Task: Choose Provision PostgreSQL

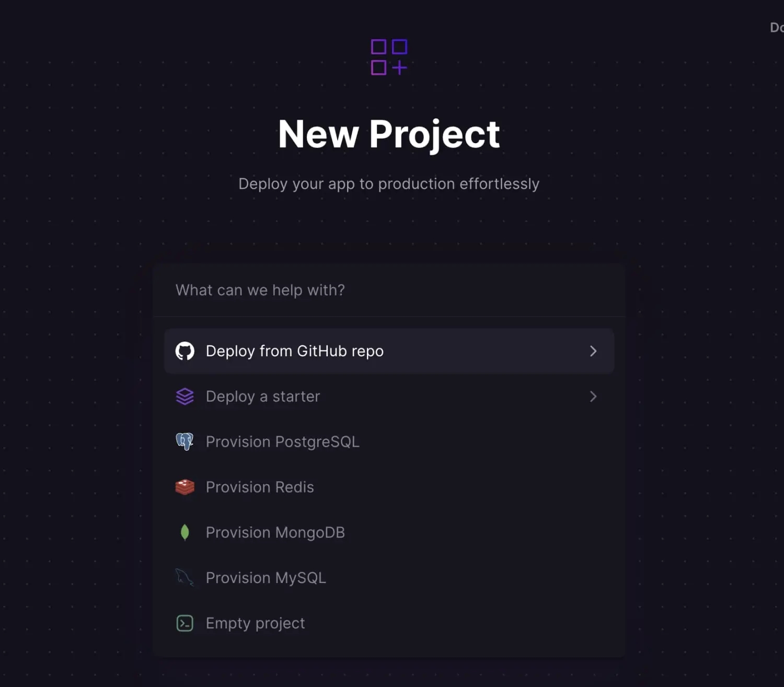Action: [x=389, y=441]
